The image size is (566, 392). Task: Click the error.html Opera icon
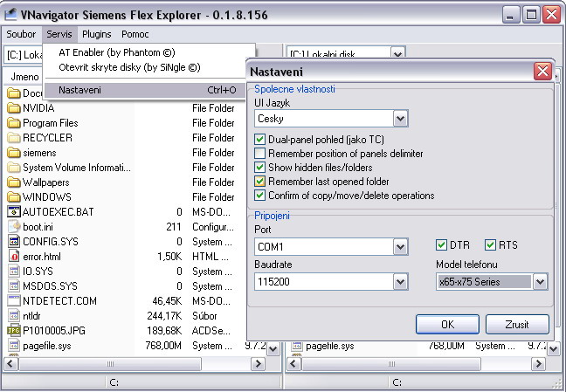[14, 257]
